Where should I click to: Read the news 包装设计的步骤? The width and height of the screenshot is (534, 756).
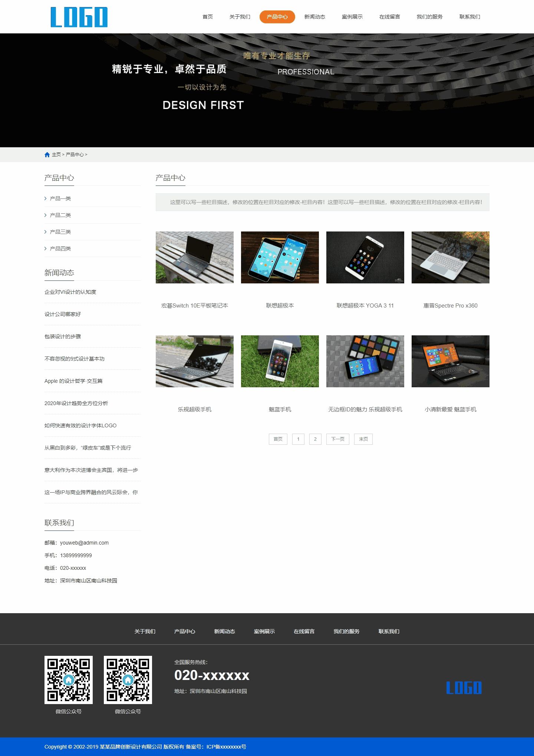pyautogui.click(x=63, y=336)
